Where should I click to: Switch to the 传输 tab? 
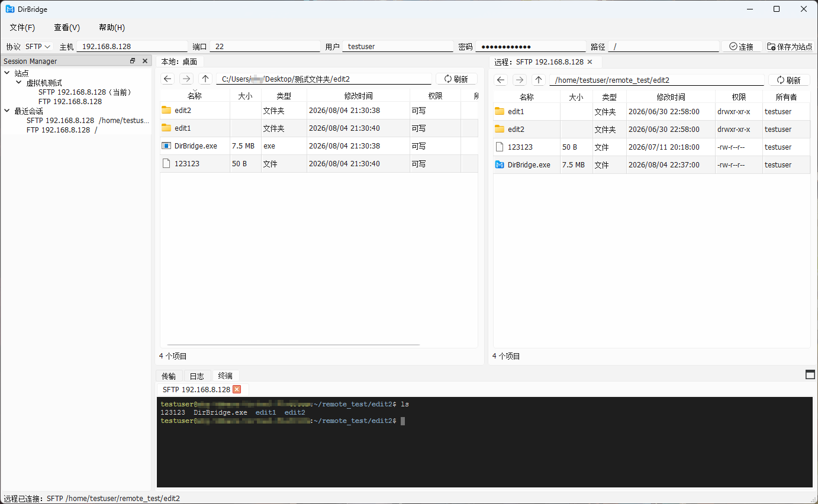click(169, 376)
